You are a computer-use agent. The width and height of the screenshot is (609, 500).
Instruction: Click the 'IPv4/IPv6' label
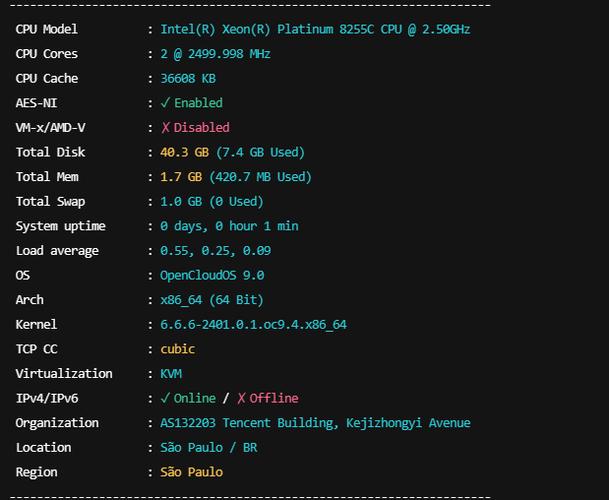pyautogui.click(x=47, y=398)
